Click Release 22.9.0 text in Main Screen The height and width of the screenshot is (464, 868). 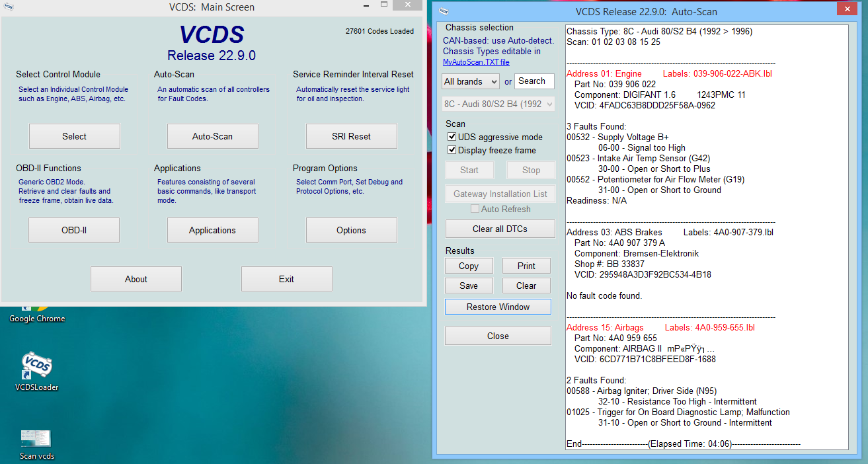pos(212,56)
